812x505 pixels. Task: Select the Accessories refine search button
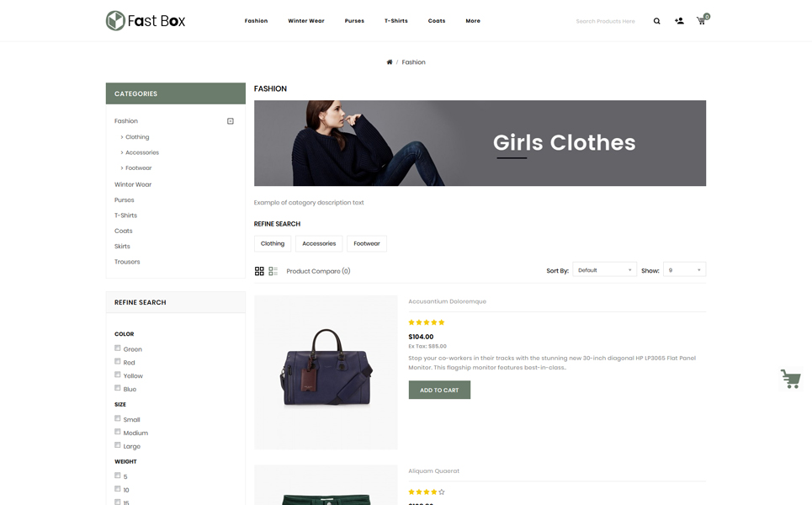319,244
